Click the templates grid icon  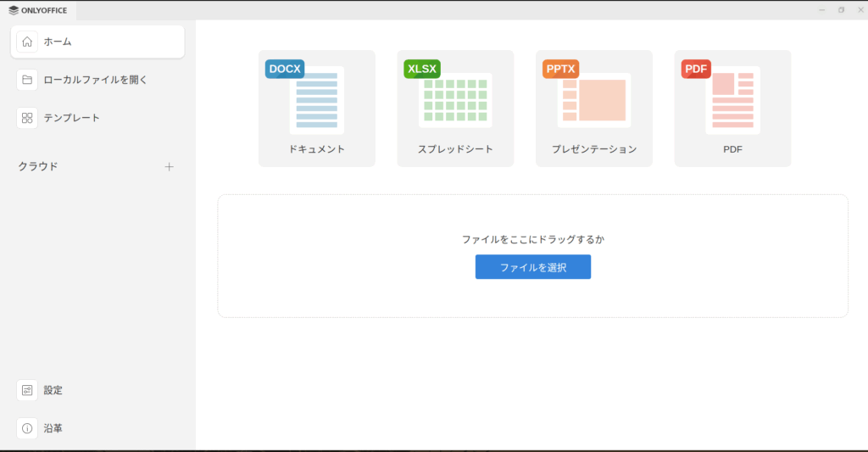click(27, 118)
